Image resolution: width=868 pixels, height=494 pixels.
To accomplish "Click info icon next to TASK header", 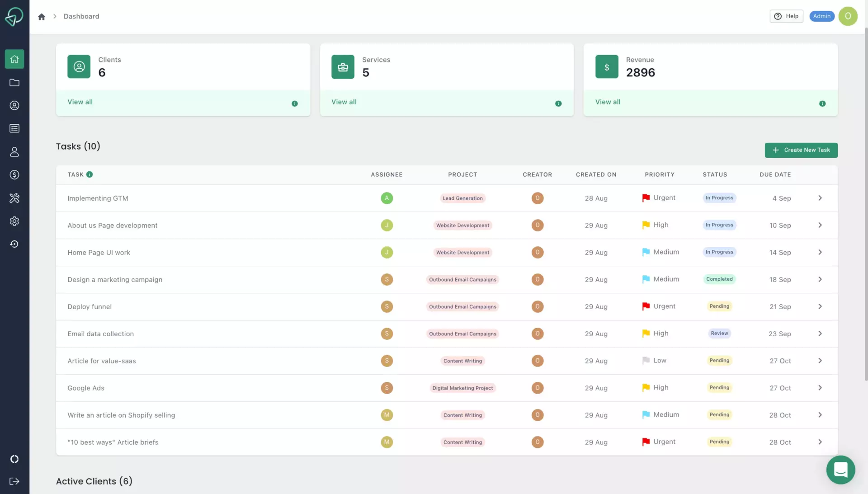I will click(90, 174).
